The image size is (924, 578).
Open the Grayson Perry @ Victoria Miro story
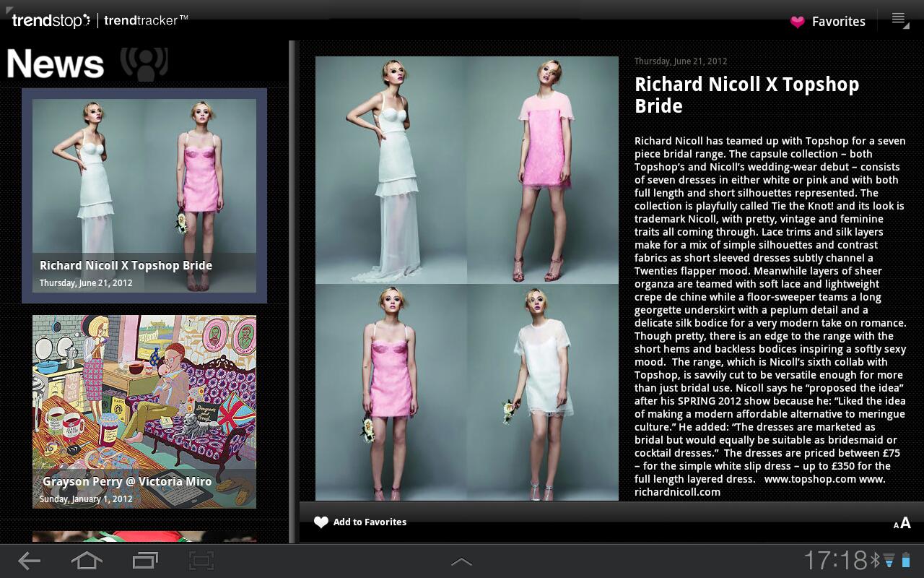pyautogui.click(x=144, y=412)
